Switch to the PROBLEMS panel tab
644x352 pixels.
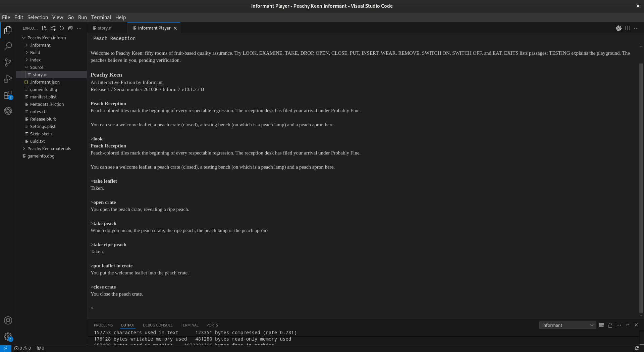tap(103, 325)
